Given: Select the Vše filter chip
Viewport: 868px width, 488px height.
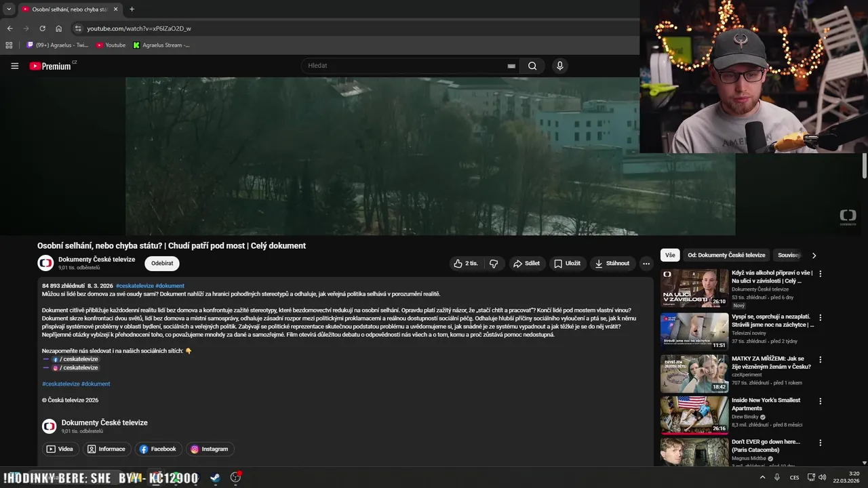Looking at the screenshot, I should point(670,256).
